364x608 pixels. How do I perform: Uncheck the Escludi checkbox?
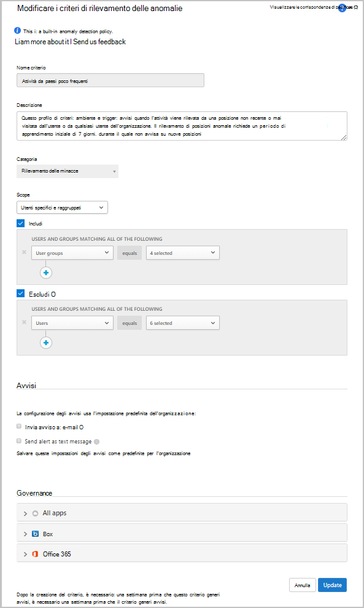click(x=20, y=294)
